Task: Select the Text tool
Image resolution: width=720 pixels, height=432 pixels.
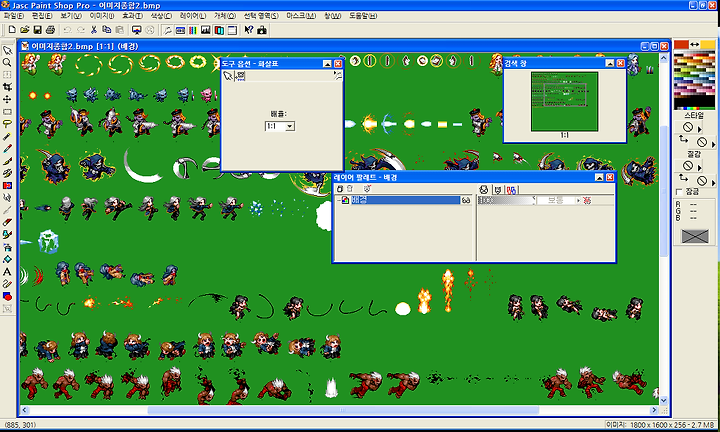Action: point(7,272)
